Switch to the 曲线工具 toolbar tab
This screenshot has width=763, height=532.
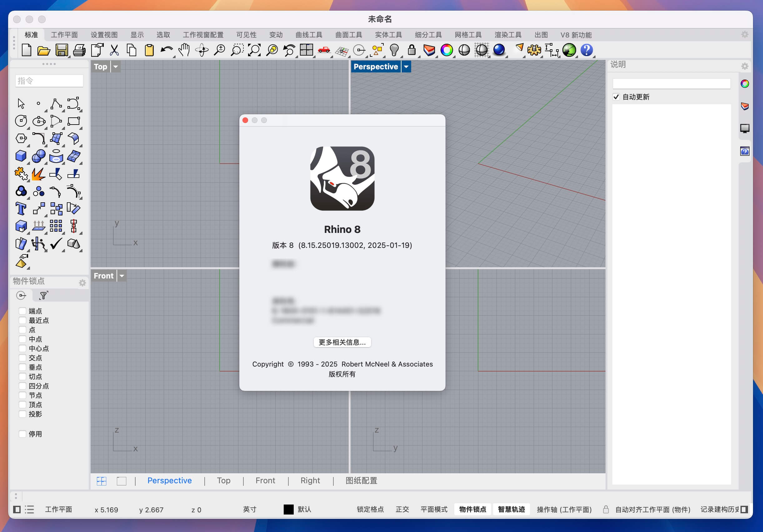click(x=309, y=35)
